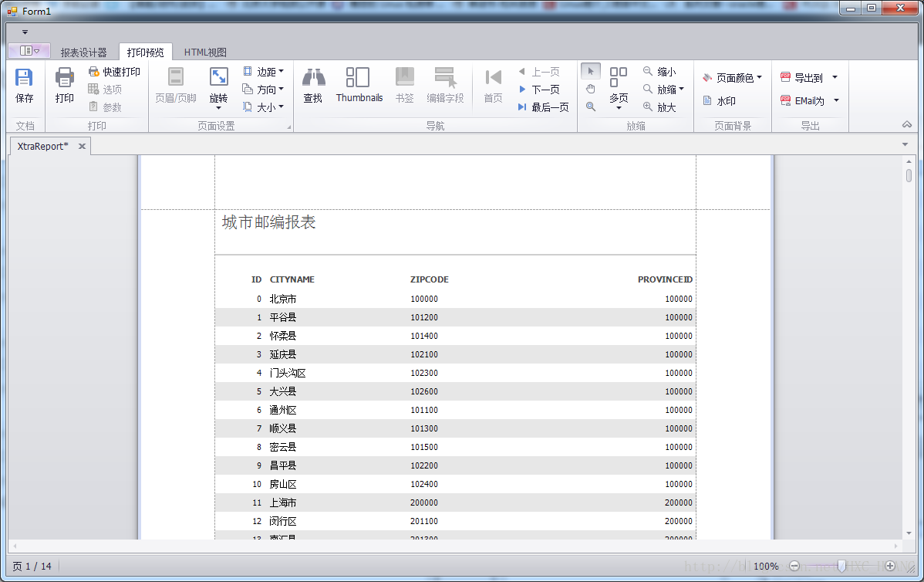This screenshot has width=924, height=582.
Task: Click the ZIPCODE column header
Action: pyautogui.click(x=429, y=279)
